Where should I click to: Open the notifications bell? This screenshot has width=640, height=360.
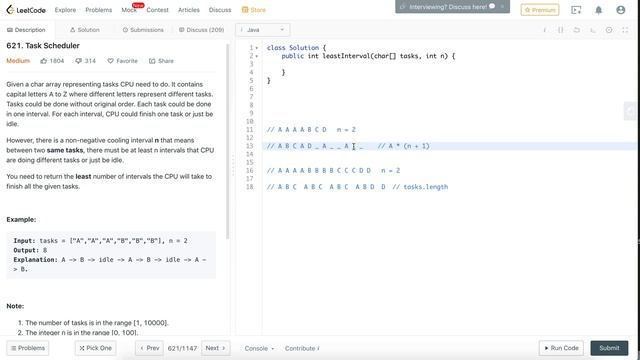[598, 10]
